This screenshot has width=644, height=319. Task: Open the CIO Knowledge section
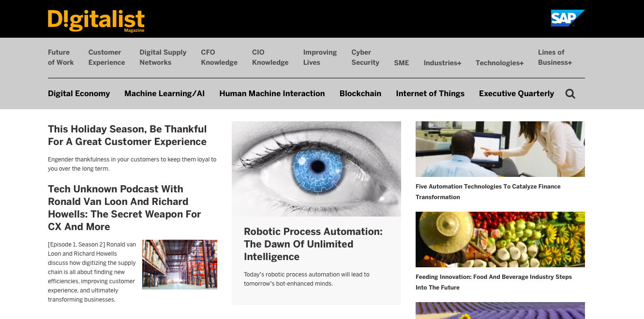tap(270, 58)
